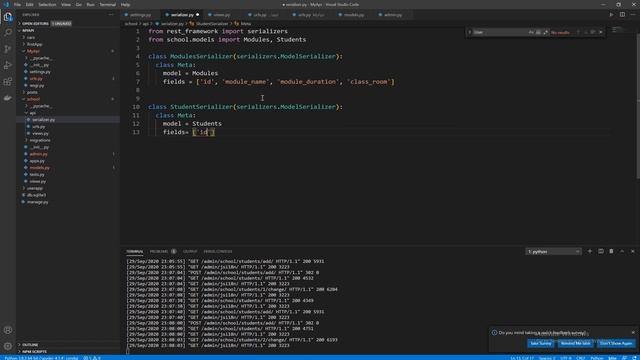
Task: Close the terminal panel
Action: pos(633,251)
